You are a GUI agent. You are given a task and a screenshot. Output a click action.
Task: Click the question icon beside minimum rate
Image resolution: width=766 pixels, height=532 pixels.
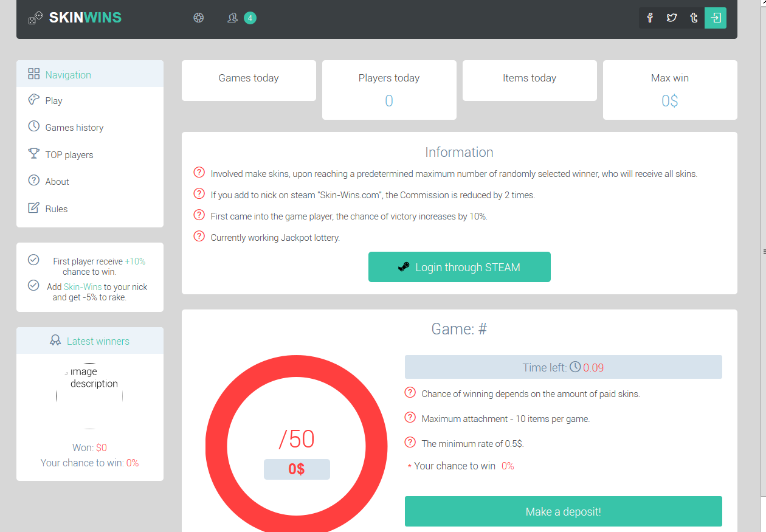[x=410, y=442]
